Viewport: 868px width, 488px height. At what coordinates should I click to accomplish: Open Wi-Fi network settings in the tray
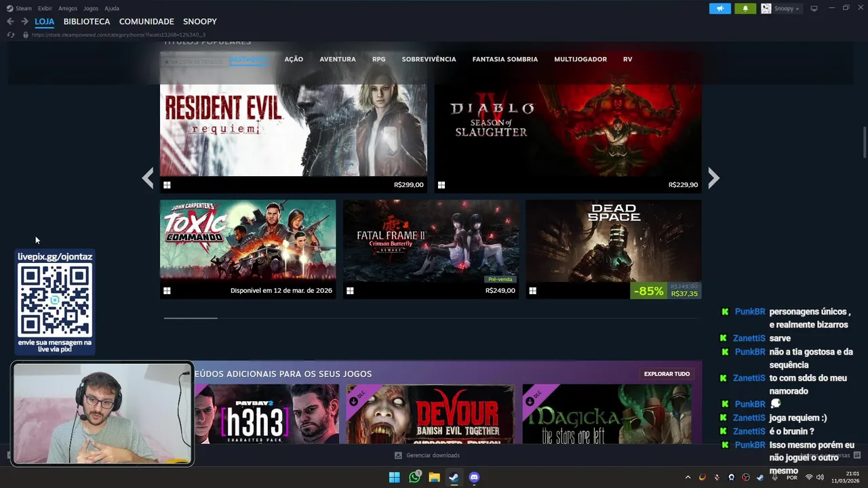click(808, 477)
